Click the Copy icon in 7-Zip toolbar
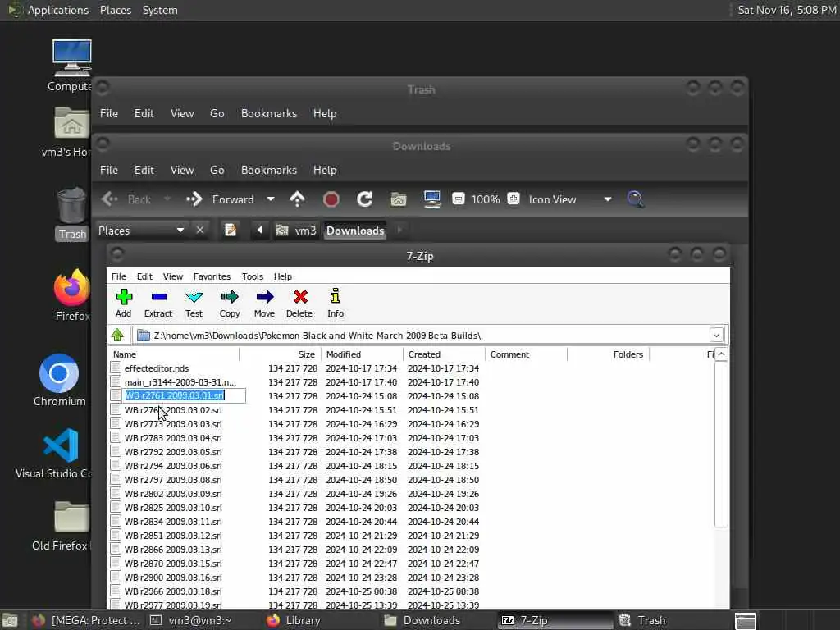This screenshot has width=840, height=630. pos(230,304)
